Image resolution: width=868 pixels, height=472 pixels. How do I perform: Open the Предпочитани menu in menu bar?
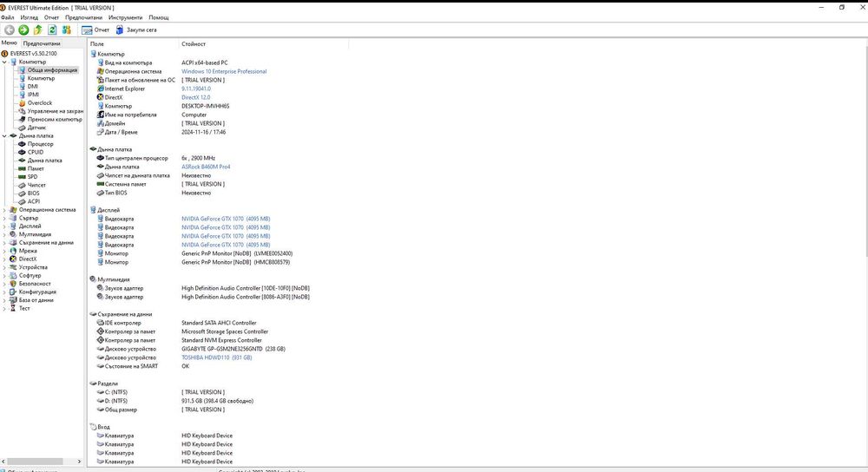[83, 17]
